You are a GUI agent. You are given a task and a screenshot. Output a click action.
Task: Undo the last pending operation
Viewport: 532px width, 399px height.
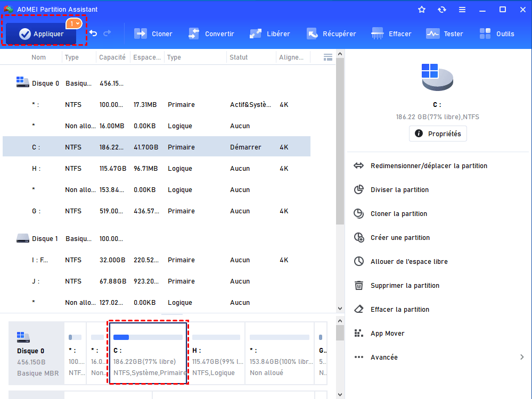point(93,33)
